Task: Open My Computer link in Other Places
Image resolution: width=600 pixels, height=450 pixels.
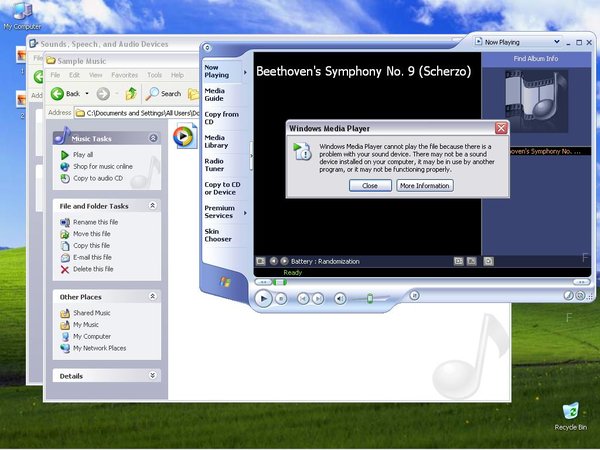Action: pos(92,336)
